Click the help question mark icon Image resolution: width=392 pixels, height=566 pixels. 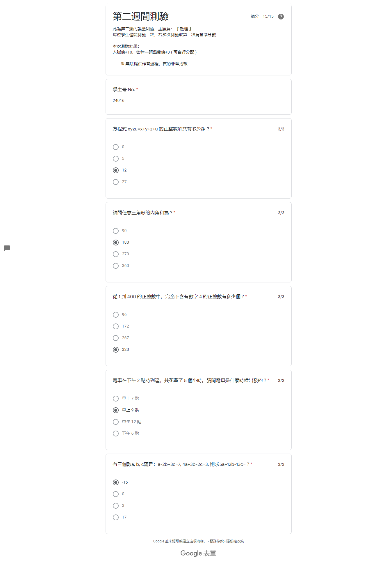(x=281, y=17)
